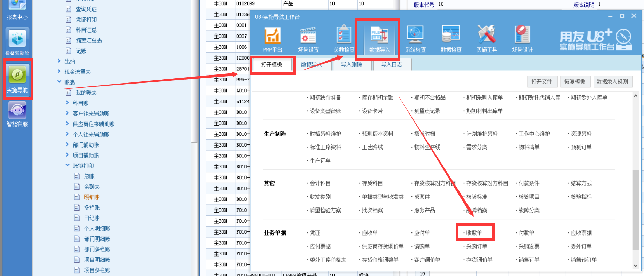Viewport: 644px width, 276px height.
Task: Expand the 项目辅助账 tree node
Action: click(68, 155)
